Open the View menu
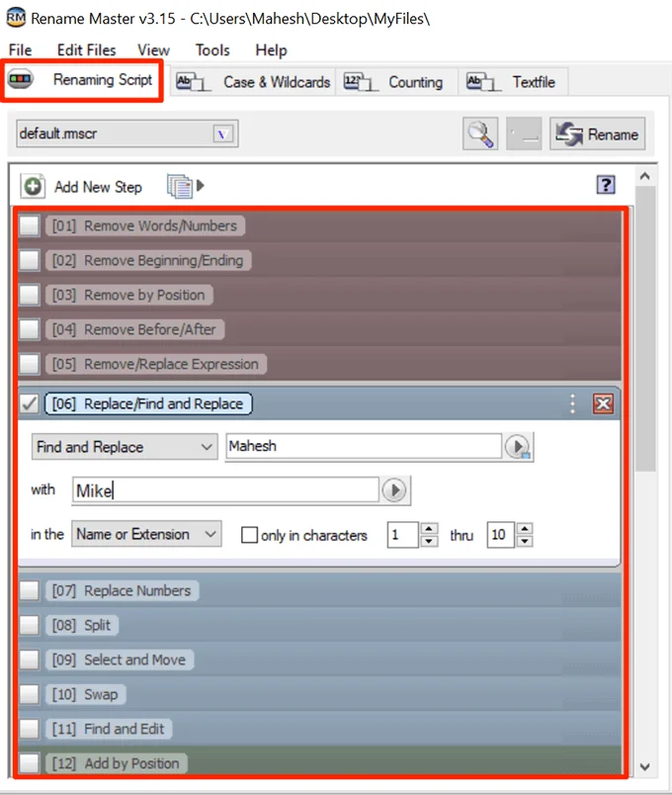This screenshot has width=672, height=795. (153, 50)
